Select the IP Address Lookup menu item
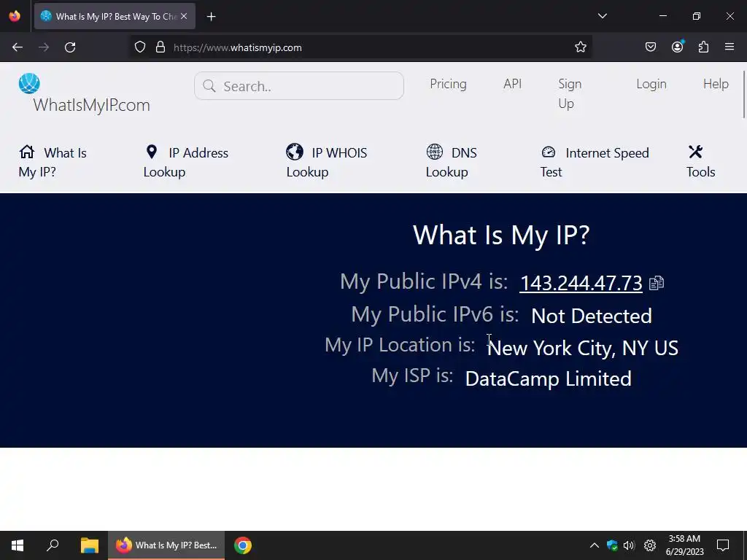This screenshot has height=560, width=747. point(186,162)
